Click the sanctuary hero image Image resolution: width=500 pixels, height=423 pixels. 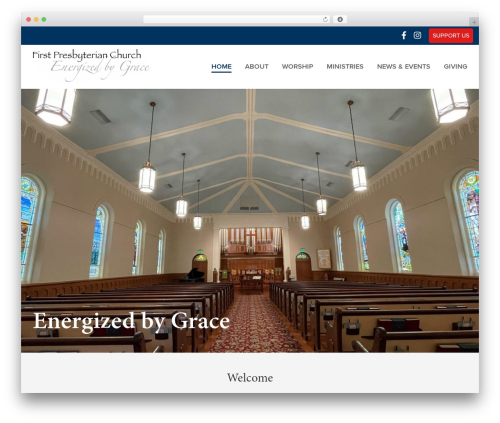[250, 220]
